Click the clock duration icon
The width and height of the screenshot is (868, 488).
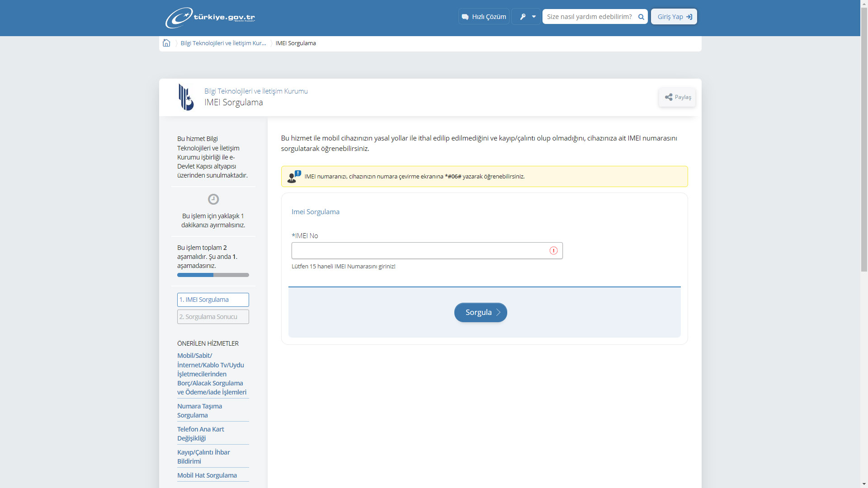point(213,199)
